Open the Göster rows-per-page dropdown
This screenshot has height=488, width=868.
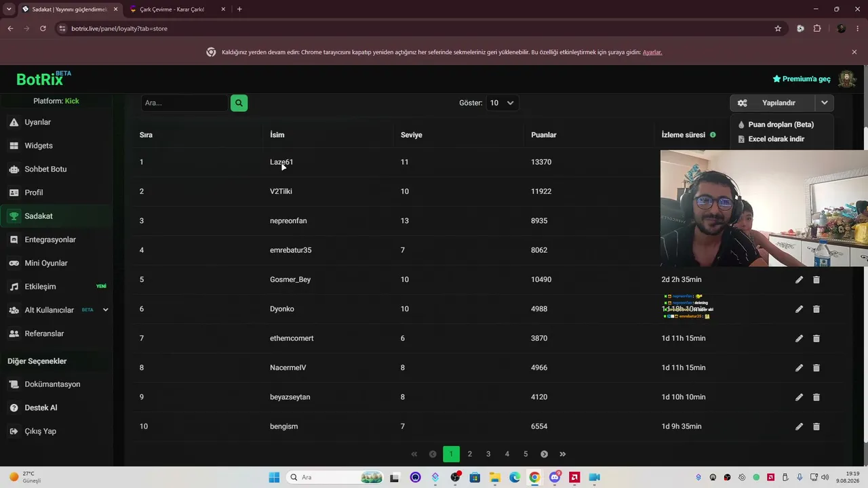(x=502, y=103)
